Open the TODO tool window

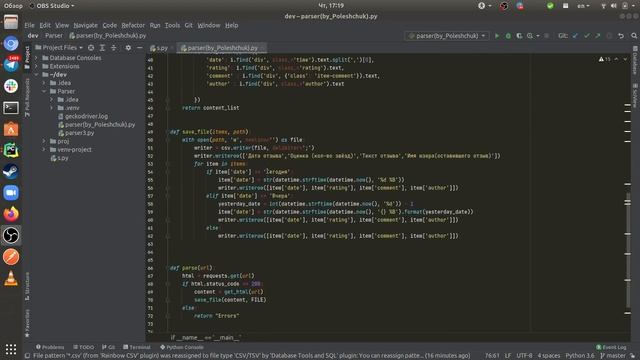tap(84, 347)
